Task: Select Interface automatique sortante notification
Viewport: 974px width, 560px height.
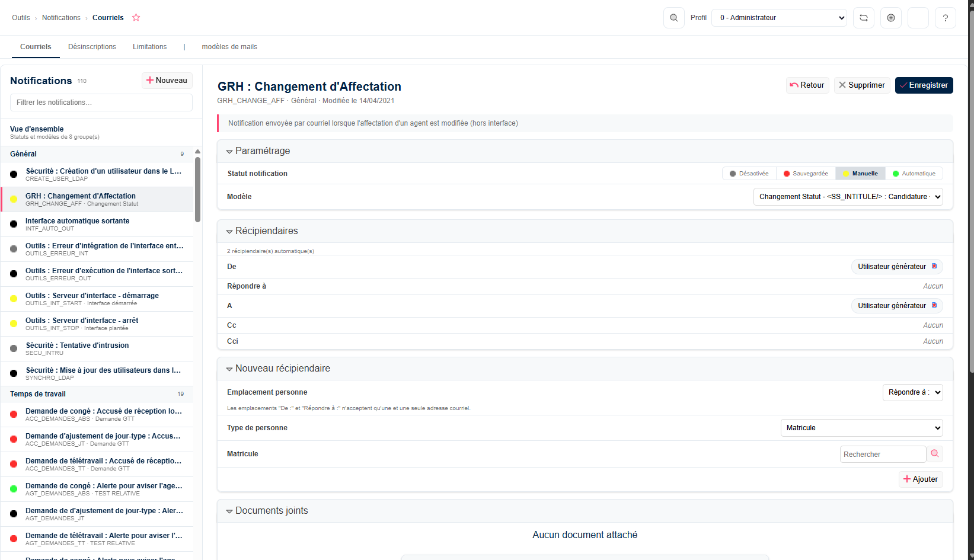Action: (97, 224)
